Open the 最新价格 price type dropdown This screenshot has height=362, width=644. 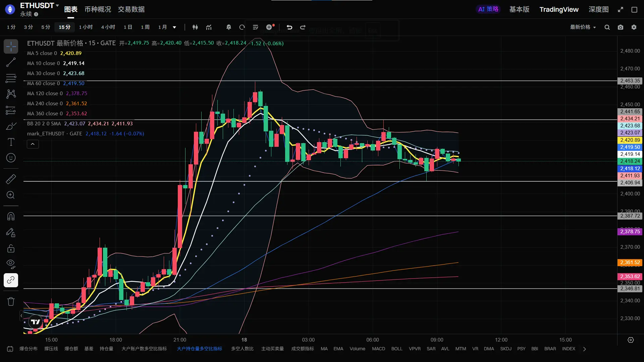[x=583, y=27]
